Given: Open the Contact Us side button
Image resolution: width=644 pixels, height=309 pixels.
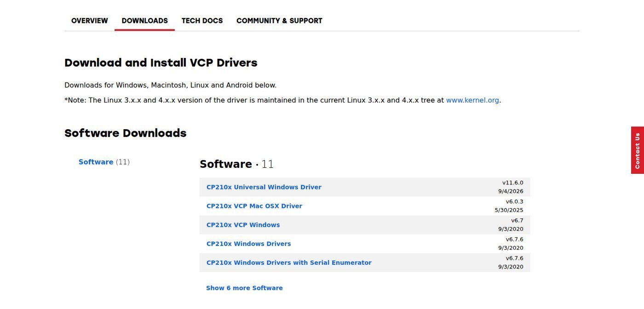Looking at the screenshot, I should (x=637, y=150).
